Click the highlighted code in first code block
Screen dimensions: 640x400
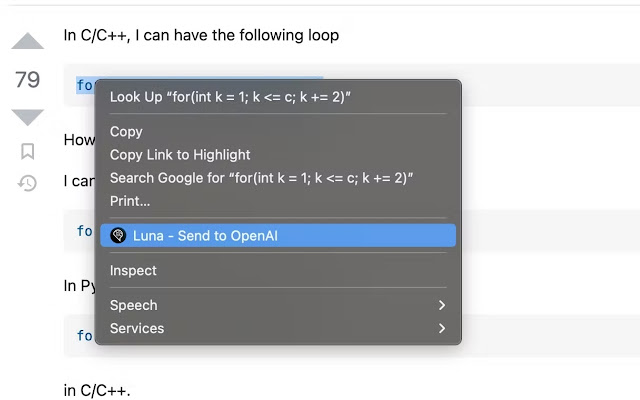point(85,85)
